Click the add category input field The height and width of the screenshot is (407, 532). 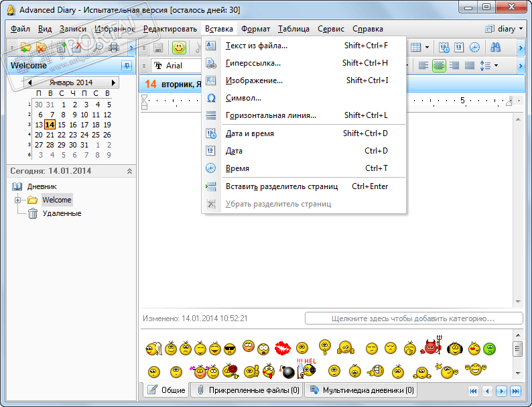(x=413, y=318)
